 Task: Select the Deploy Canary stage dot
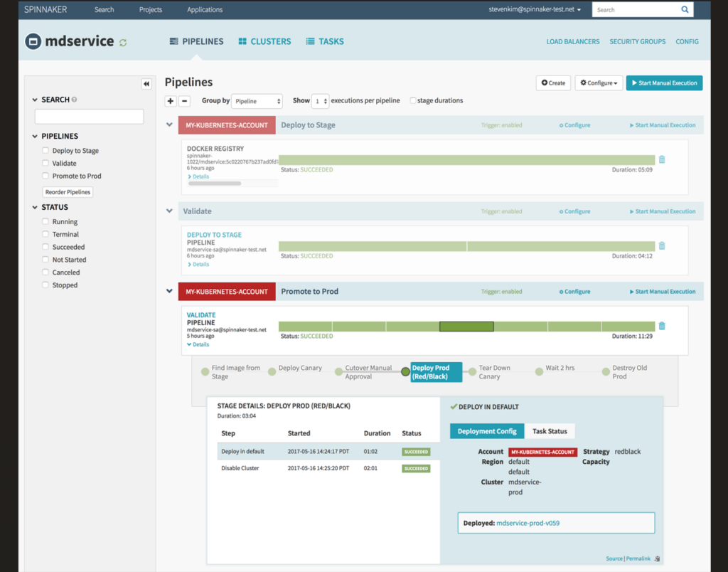(272, 372)
